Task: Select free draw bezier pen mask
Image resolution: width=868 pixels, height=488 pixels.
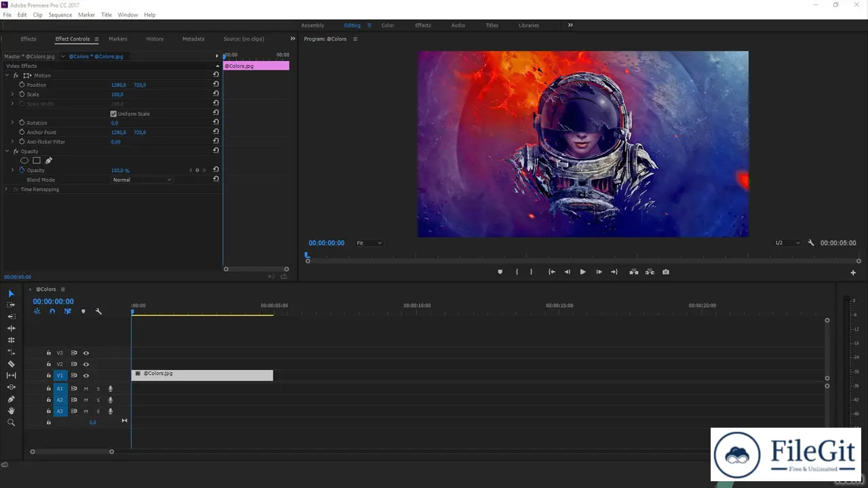Action: (x=49, y=161)
